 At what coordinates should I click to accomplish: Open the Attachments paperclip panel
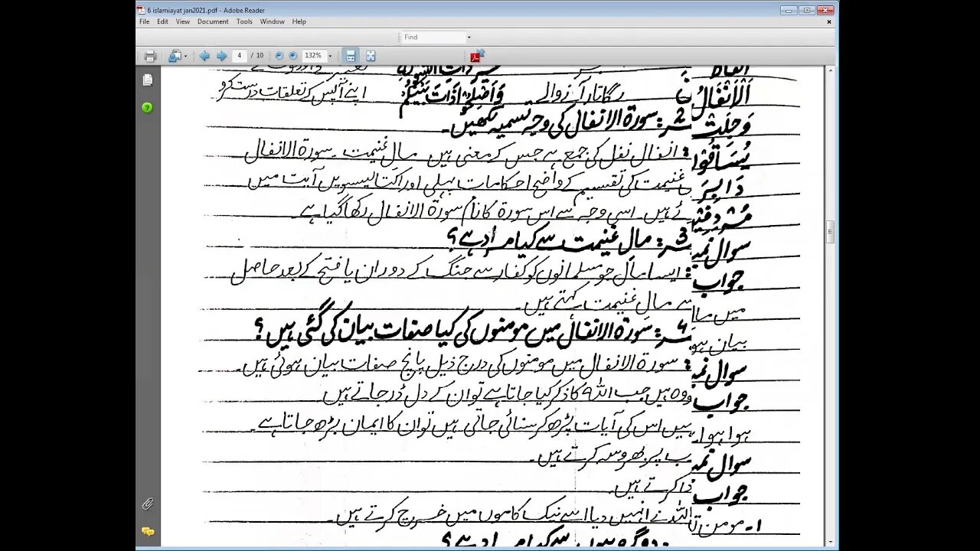coord(147,504)
